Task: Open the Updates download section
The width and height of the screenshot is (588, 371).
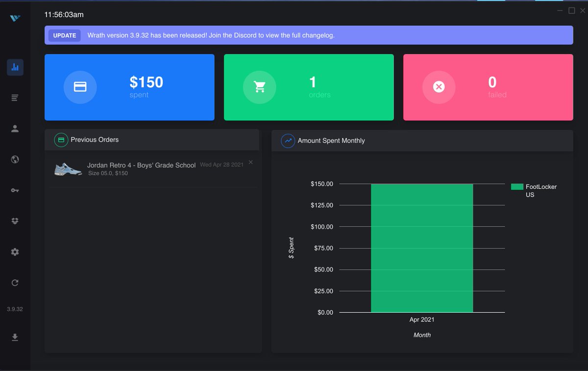Action: 15,337
